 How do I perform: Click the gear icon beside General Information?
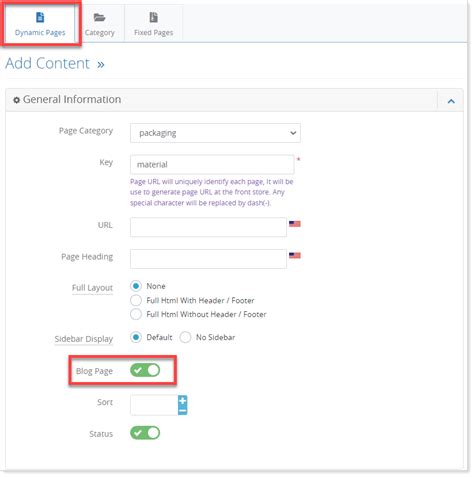tap(16, 100)
